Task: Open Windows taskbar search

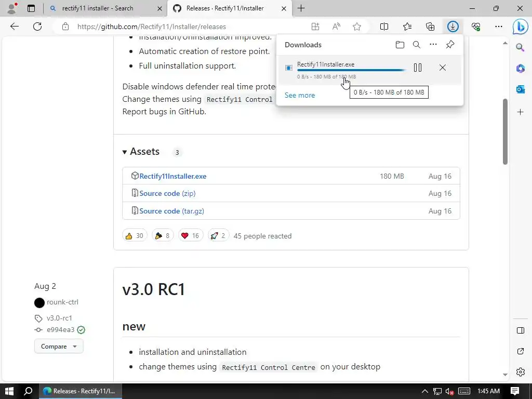Action: [28, 391]
